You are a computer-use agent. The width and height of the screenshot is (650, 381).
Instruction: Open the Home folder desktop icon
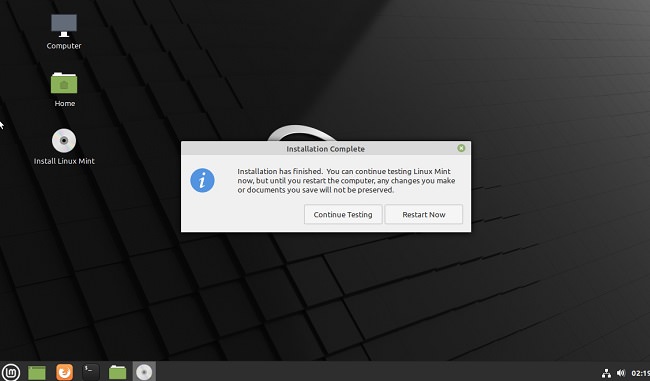(x=64, y=83)
